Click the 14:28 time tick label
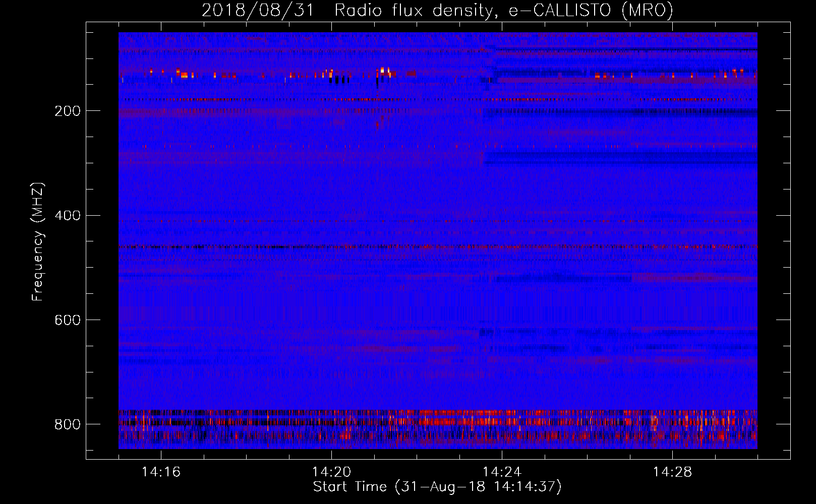This screenshot has width=816, height=504. [672, 472]
